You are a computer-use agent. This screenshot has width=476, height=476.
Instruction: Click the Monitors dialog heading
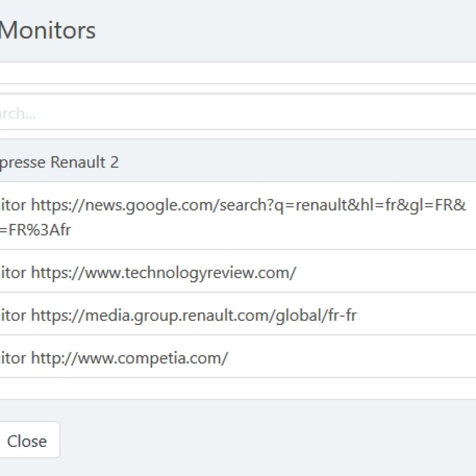48,30
